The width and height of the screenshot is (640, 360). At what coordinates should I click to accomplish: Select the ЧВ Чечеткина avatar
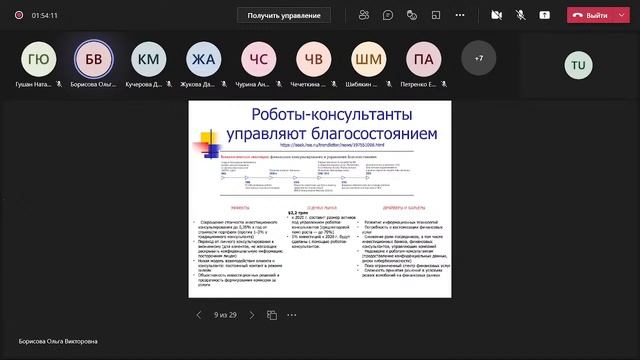pos(314,59)
